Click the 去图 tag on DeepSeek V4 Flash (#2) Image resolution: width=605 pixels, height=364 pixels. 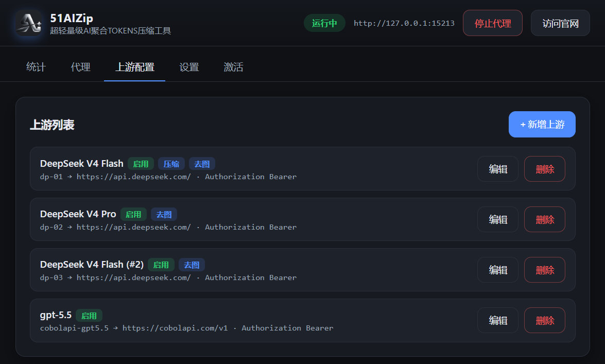point(192,265)
